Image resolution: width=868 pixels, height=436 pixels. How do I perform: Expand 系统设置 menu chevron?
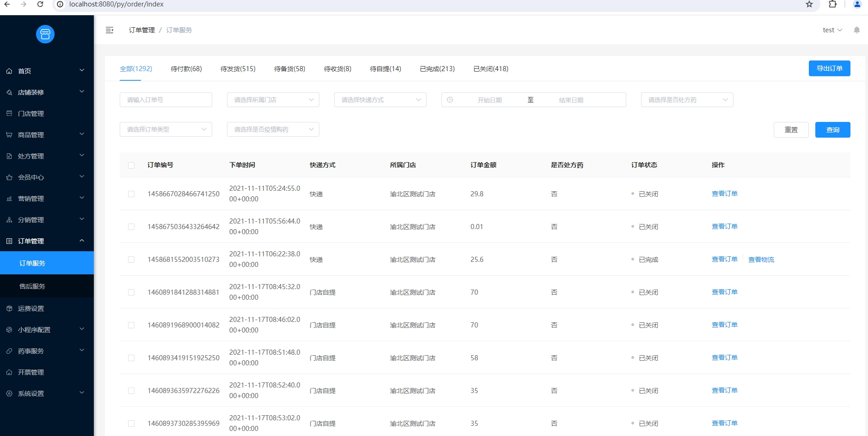click(82, 393)
